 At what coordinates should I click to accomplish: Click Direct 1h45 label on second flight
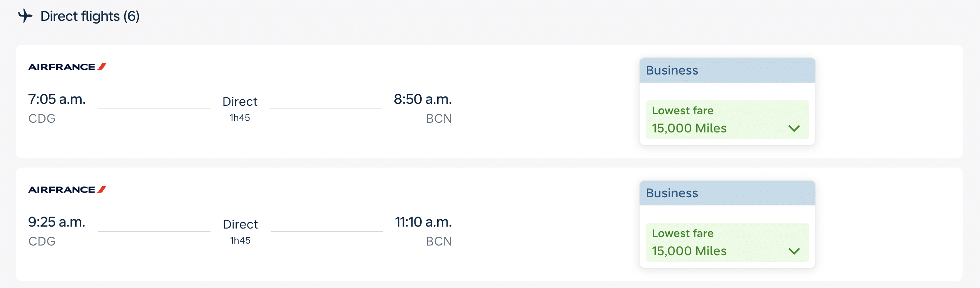coord(240,231)
